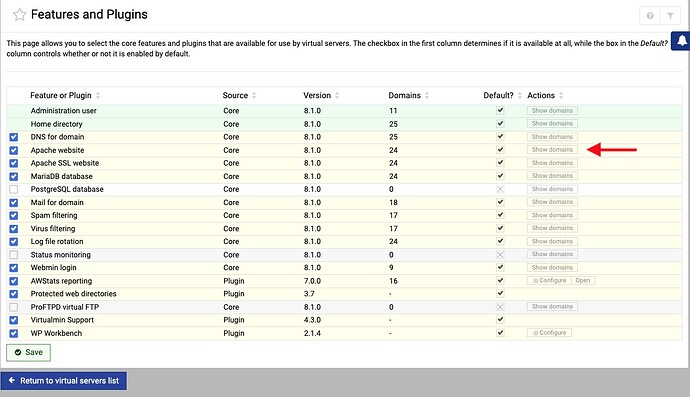The width and height of the screenshot is (690, 397).
Task: Click the favorite star icon beside title
Action: [19, 15]
